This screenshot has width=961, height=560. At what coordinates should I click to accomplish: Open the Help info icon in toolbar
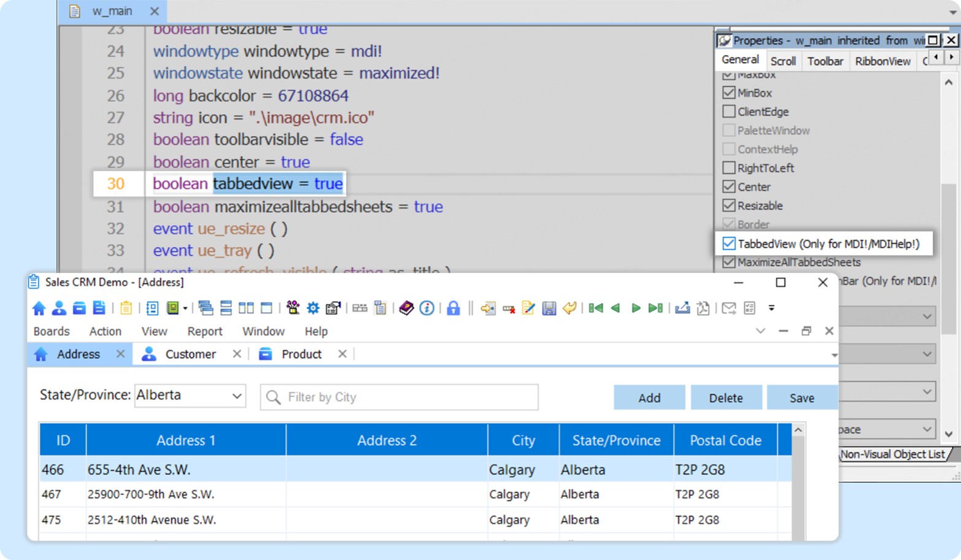coord(425,308)
